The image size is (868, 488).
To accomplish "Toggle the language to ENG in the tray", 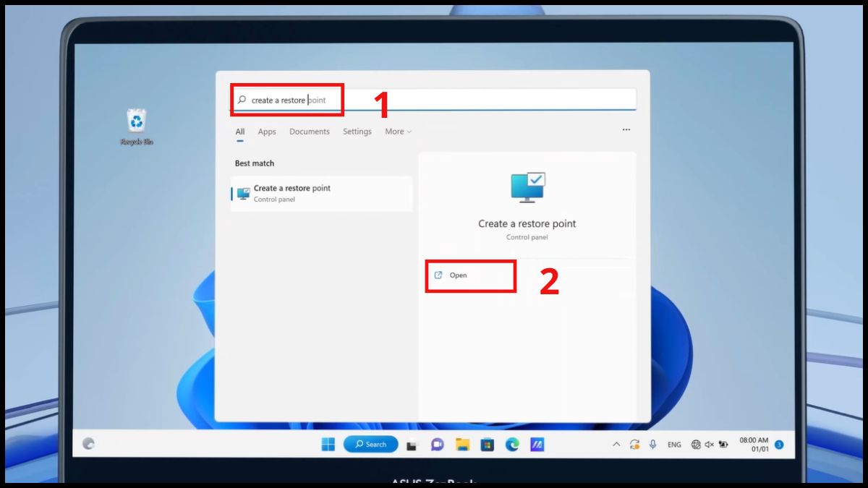I will point(674,444).
